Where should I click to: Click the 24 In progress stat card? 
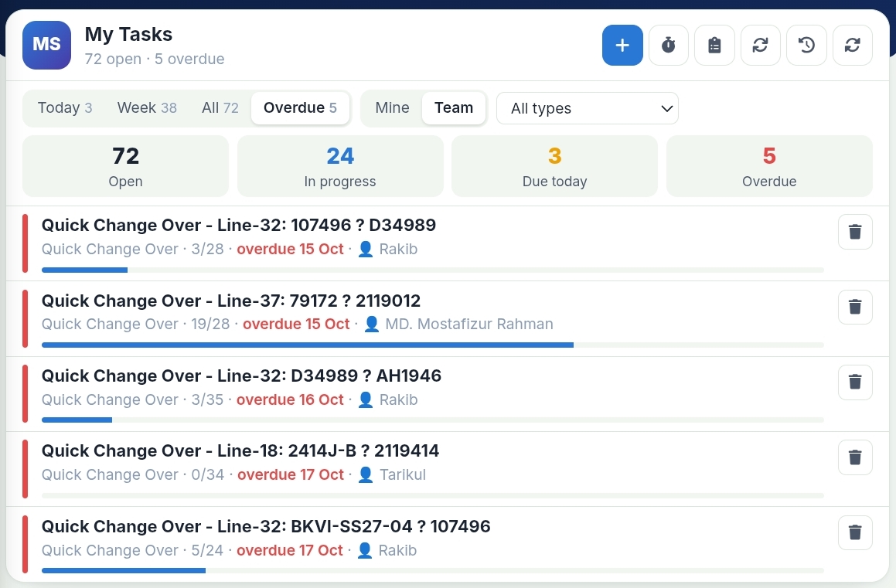click(x=340, y=166)
